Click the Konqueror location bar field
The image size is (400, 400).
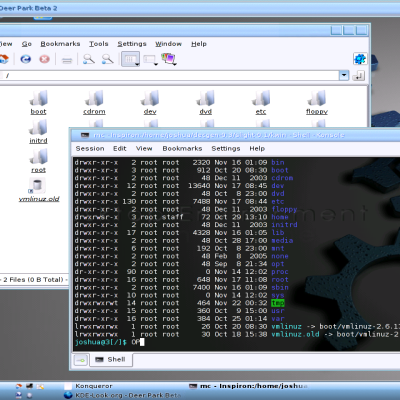click(x=170, y=75)
